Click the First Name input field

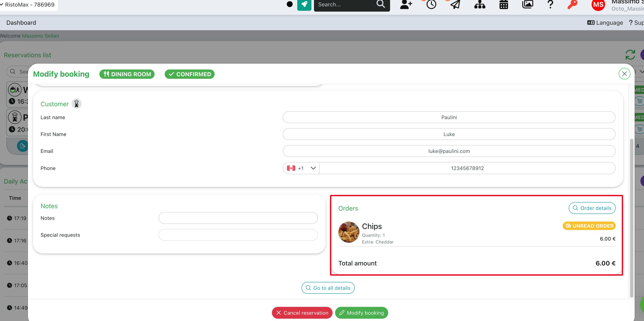point(449,134)
